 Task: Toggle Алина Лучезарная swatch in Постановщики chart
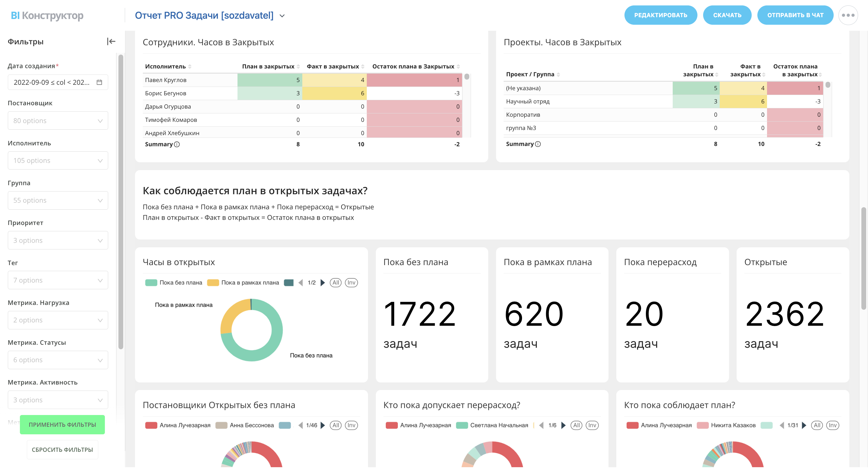[x=151, y=425]
